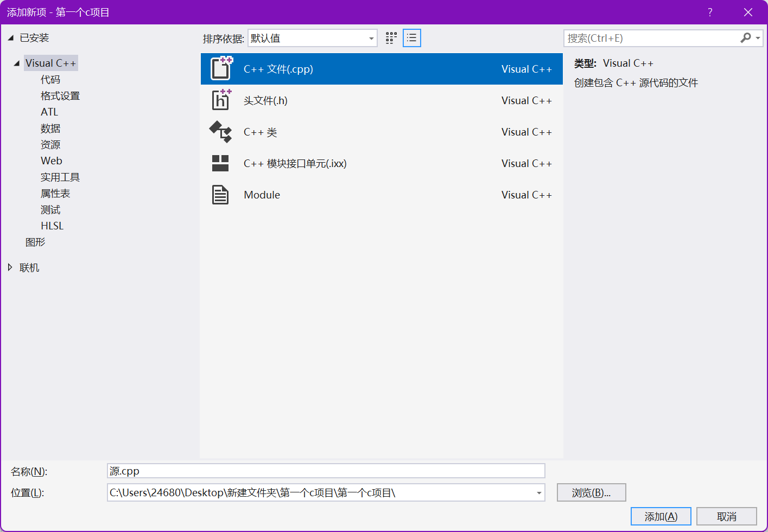Select the 联机 tree item
768x532 pixels.
coord(29,268)
